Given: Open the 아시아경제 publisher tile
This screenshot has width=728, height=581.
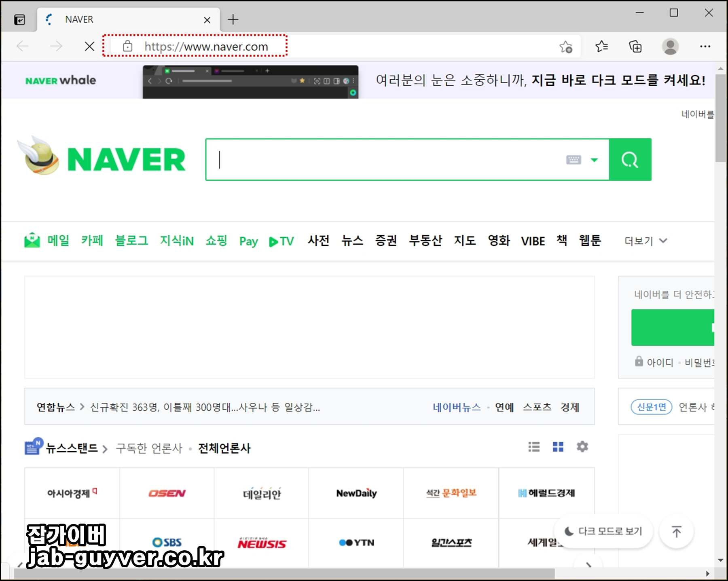Looking at the screenshot, I should point(72,493).
